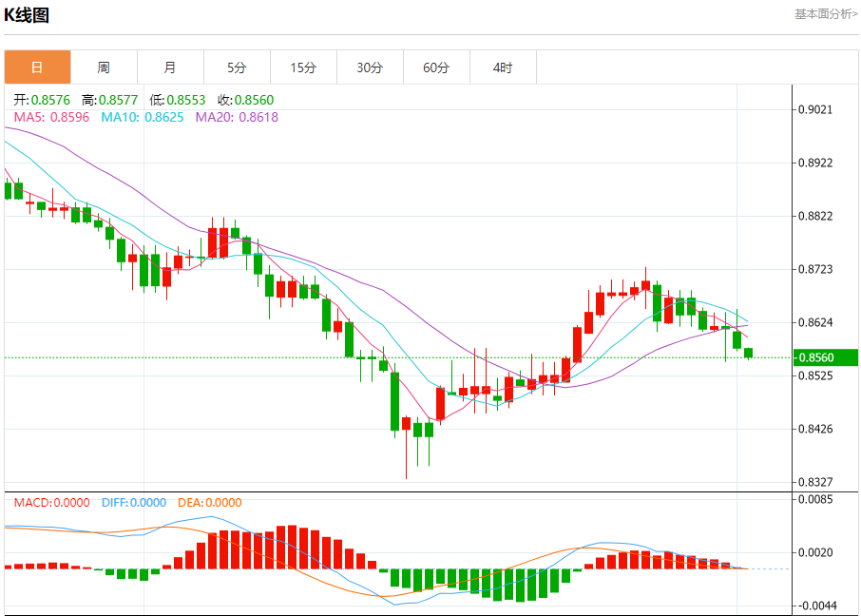Screen dimensions: 861x616
Task: Switch to the 周 weekly tab
Action: point(104,67)
